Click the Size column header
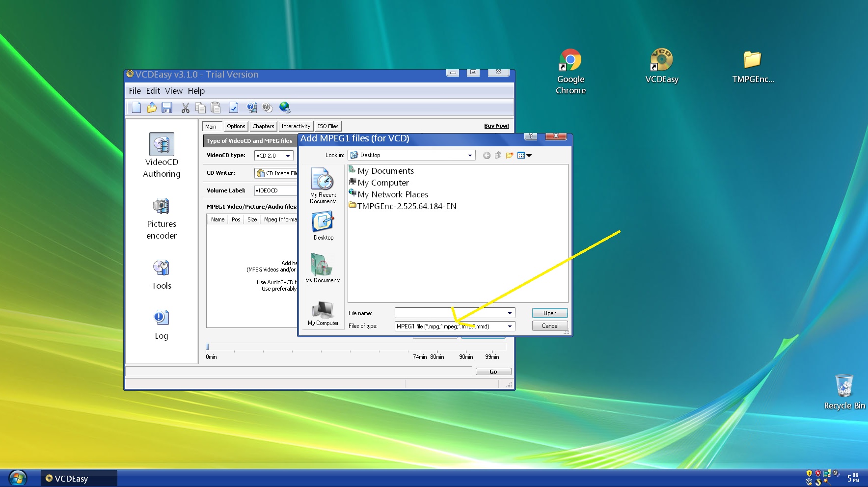 click(x=252, y=219)
